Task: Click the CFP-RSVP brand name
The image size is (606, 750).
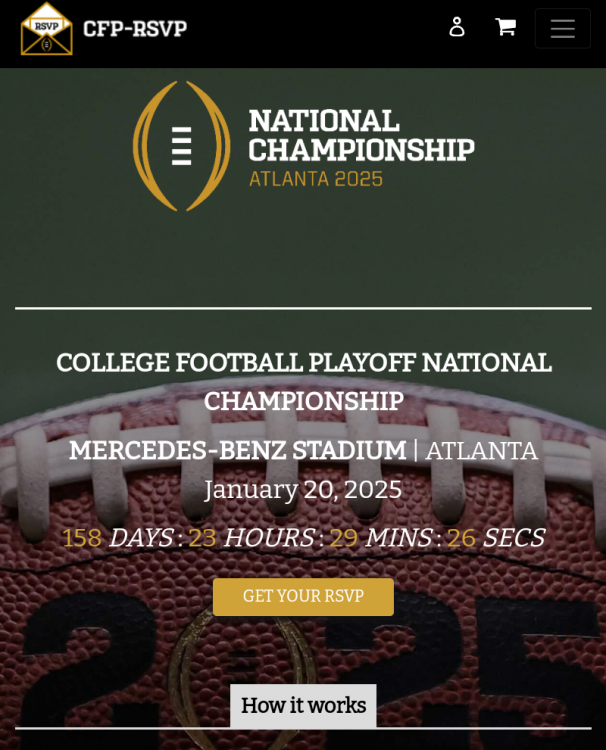Action: pos(135,29)
